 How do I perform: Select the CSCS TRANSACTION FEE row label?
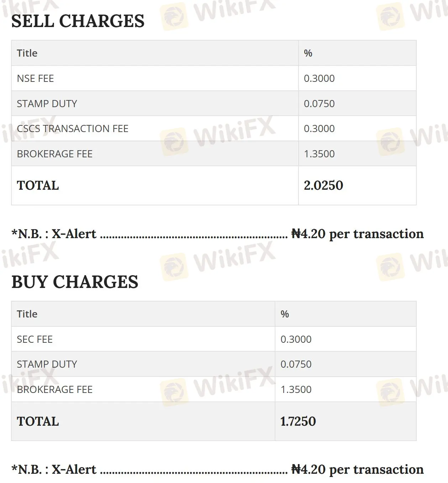pyautogui.click(x=73, y=128)
